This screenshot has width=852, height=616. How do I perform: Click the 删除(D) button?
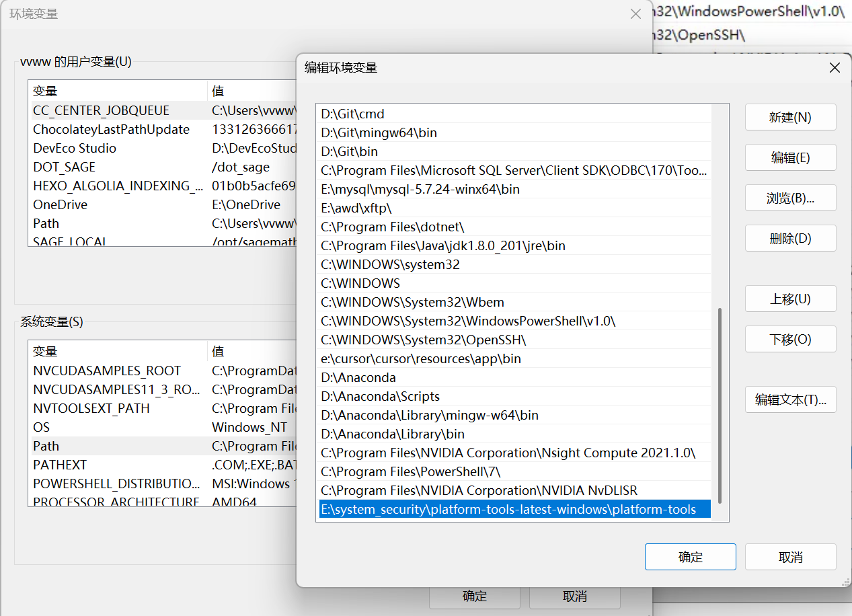(790, 239)
